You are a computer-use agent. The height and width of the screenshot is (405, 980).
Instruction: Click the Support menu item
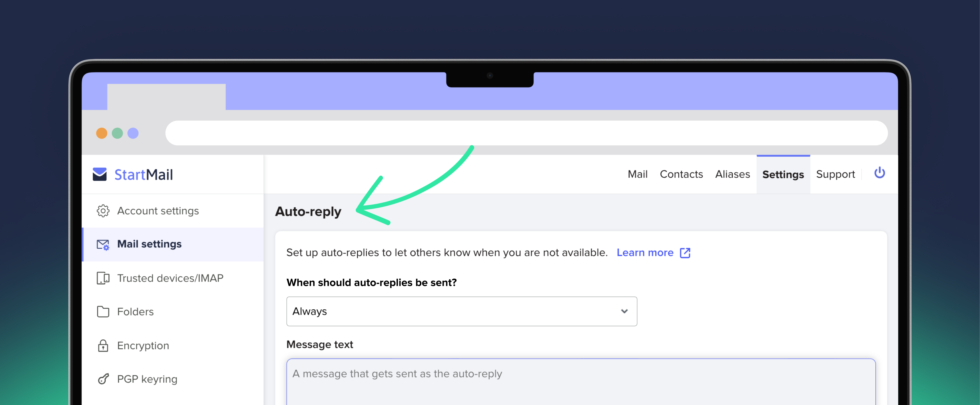[x=836, y=174]
